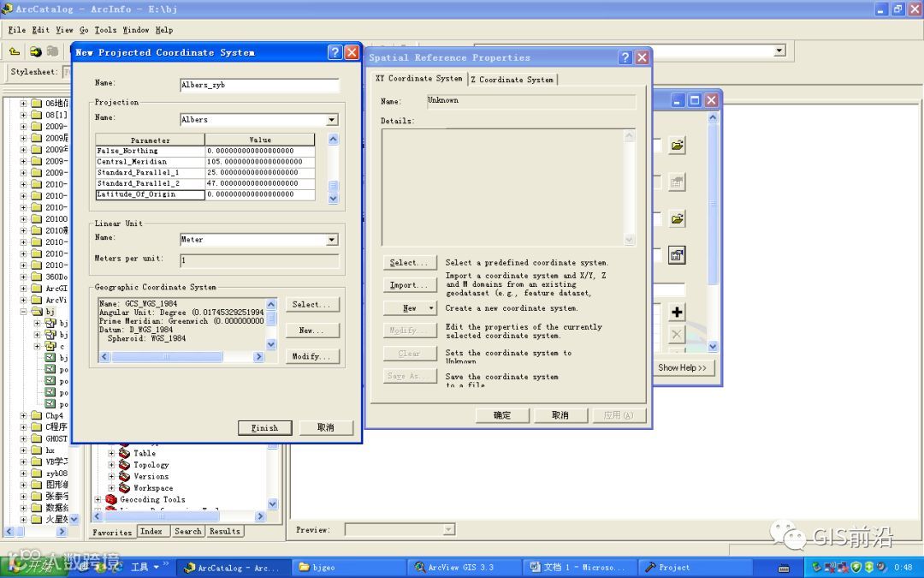Switch to the Z Coordinate System tab
Image resolution: width=924 pixels, height=578 pixels.
tap(512, 79)
